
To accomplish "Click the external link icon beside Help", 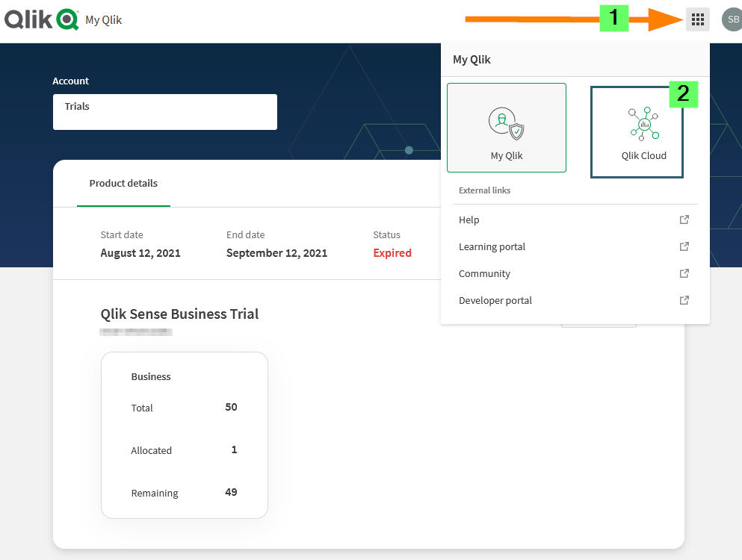I will click(684, 220).
